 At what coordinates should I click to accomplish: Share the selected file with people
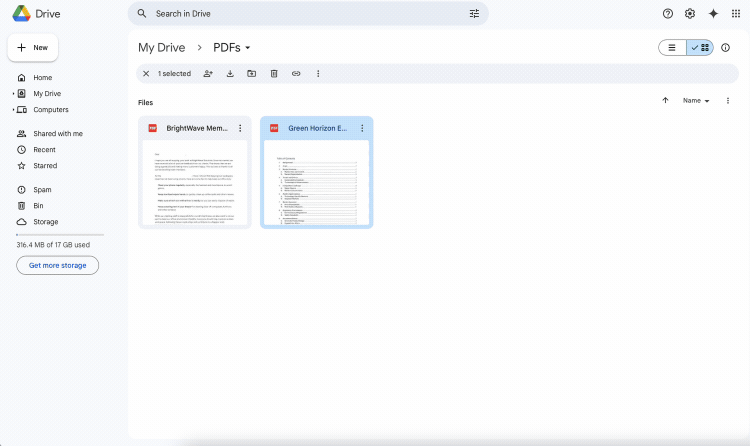(x=208, y=74)
